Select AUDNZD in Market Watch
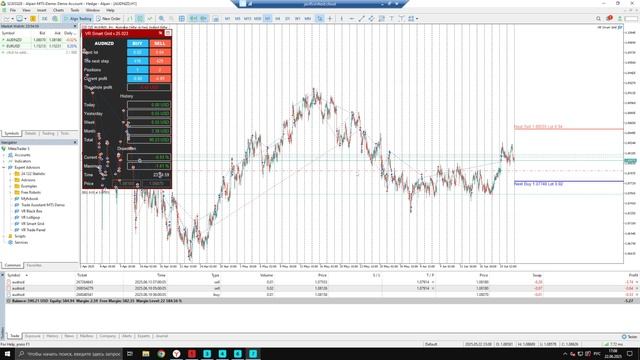The height and width of the screenshot is (360, 640). pyautogui.click(x=14, y=40)
